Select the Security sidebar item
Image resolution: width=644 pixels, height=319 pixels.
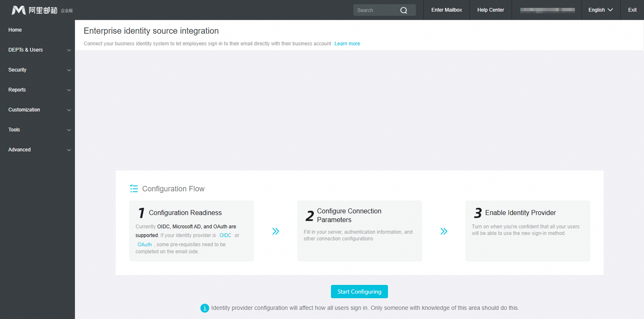coord(17,70)
